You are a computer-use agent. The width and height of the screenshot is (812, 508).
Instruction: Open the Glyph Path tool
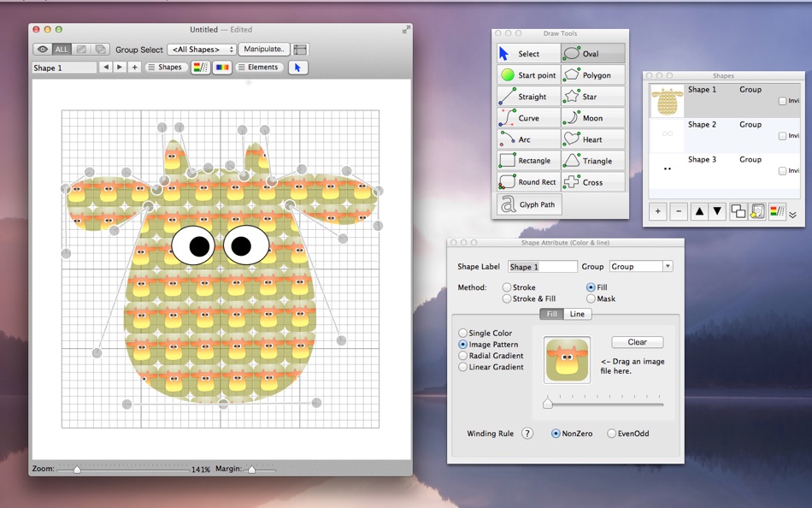click(529, 204)
